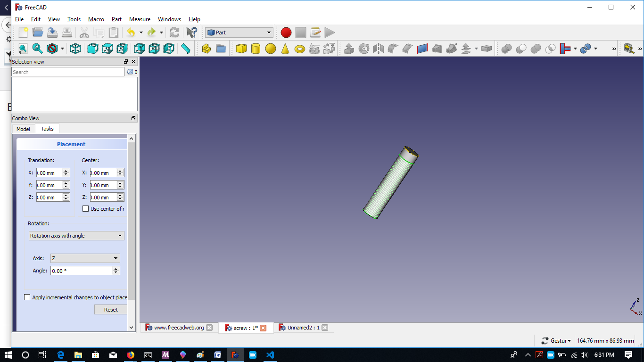Image resolution: width=644 pixels, height=362 pixels.
Task: Set the right view cube
Action: pos(122,49)
